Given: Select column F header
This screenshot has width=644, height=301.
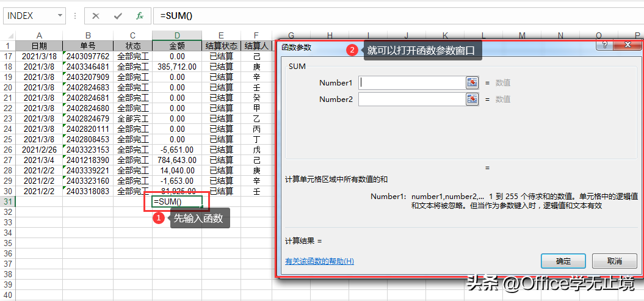Looking at the screenshot, I should point(256,36).
